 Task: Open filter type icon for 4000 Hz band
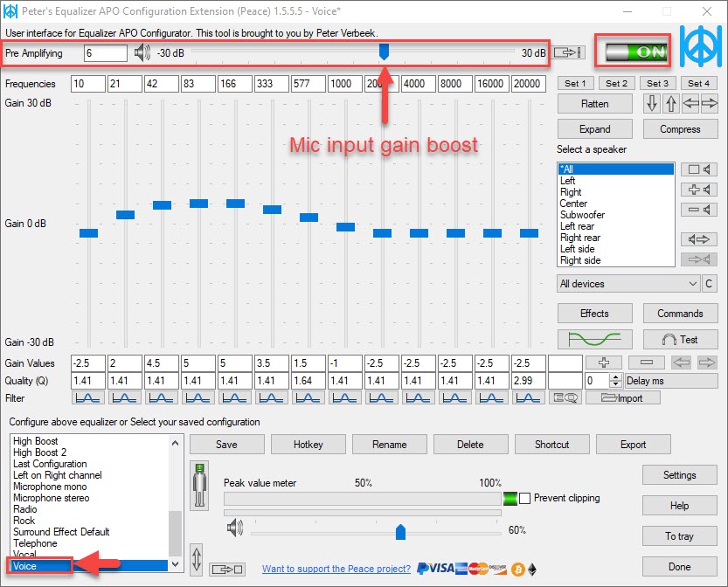[x=418, y=397]
